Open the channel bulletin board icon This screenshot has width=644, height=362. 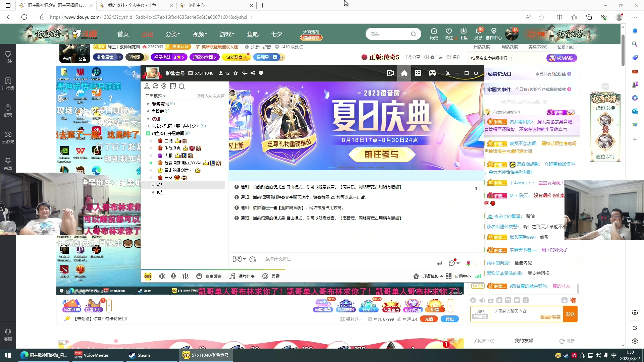173,86
